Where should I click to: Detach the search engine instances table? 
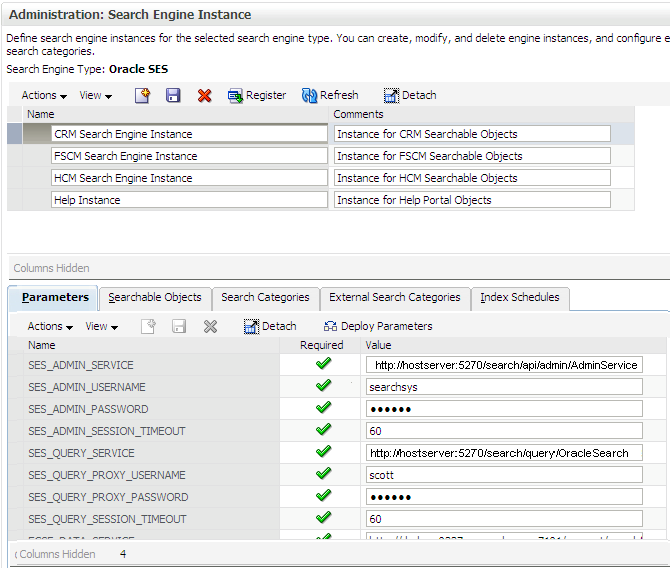coord(410,95)
